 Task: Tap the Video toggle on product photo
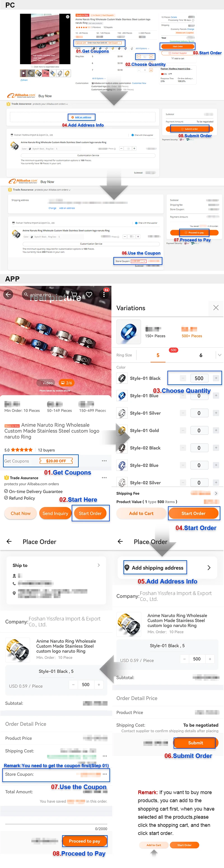click(x=48, y=383)
